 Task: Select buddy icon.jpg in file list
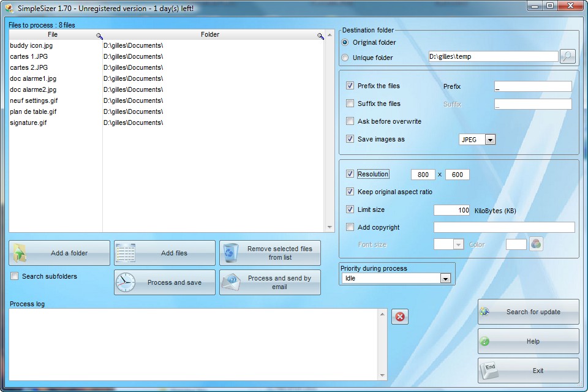pos(31,45)
